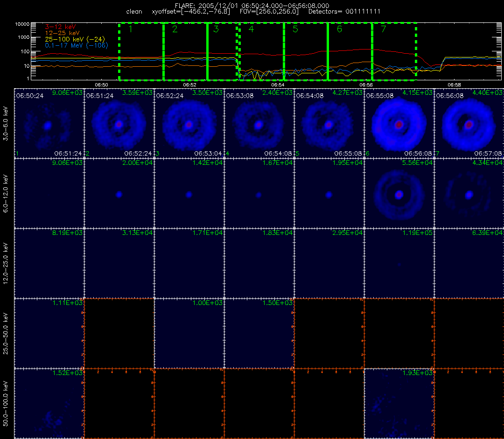Select the xyoffset=[-456.2,-76.8] text
The width and height of the screenshot is (504, 439).
(x=191, y=12)
